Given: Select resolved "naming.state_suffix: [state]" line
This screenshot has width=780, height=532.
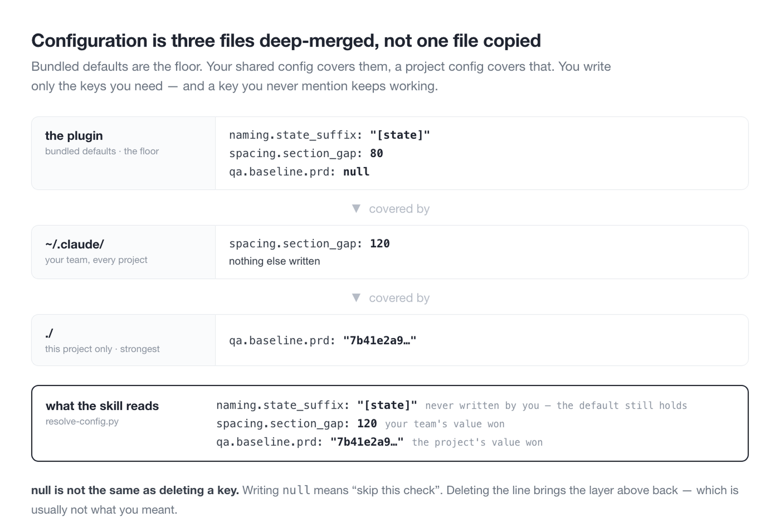Looking at the screenshot, I should pyautogui.click(x=317, y=405).
